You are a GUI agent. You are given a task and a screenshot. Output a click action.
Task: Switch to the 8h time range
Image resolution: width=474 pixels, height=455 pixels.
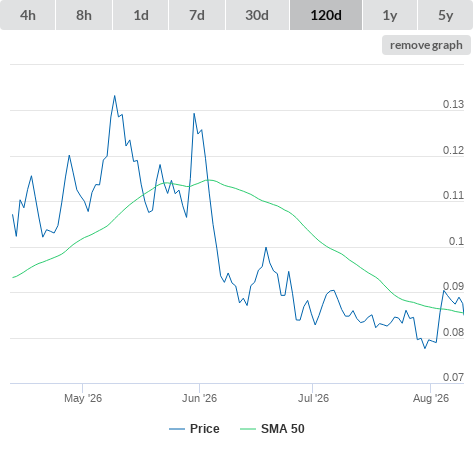(84, 15)
